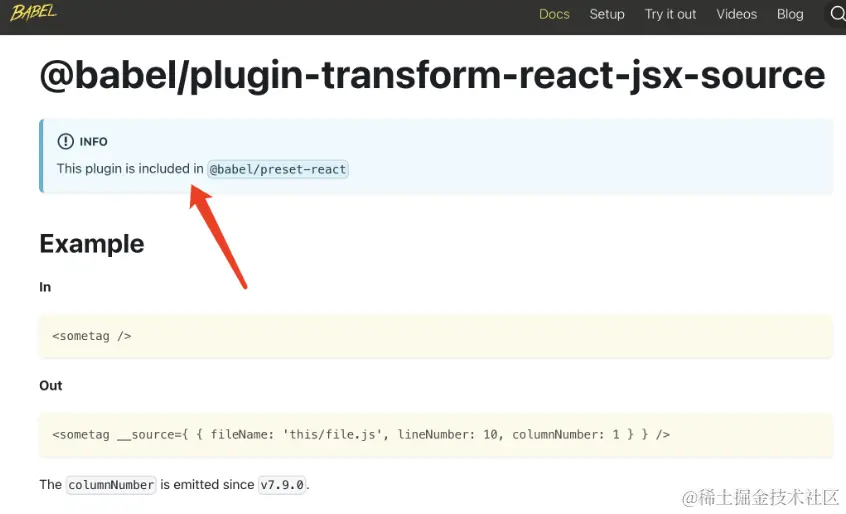Click the INFO label text
The image size is (846, 514).
pyautogui.click(x=93, y=142)
